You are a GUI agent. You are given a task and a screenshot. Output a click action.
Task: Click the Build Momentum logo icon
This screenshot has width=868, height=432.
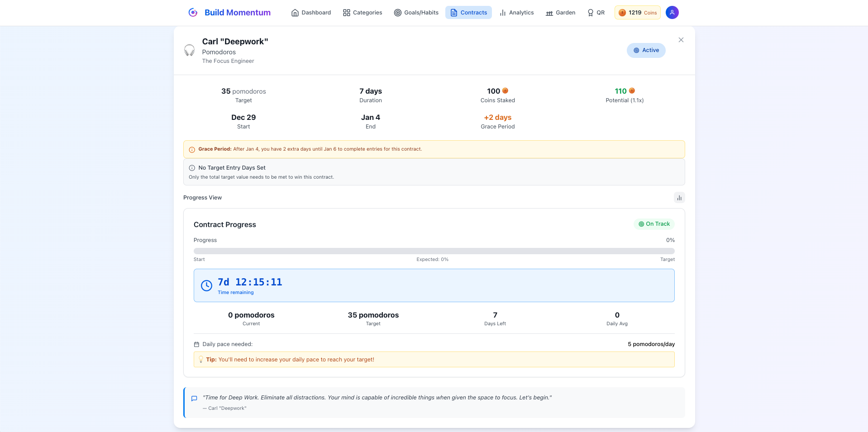193,13
